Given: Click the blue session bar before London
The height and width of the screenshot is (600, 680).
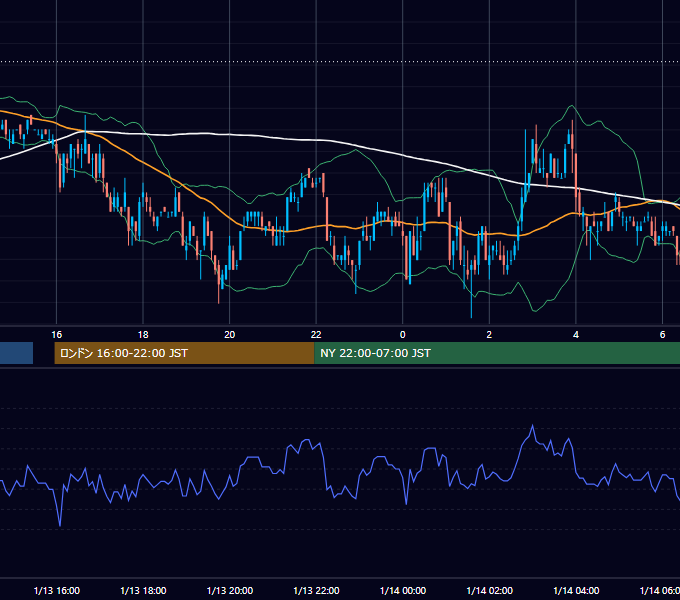Looking at the screenshot, I should (16, 353).
